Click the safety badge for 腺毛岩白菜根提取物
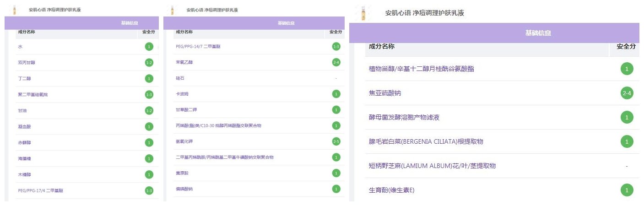 627,142
